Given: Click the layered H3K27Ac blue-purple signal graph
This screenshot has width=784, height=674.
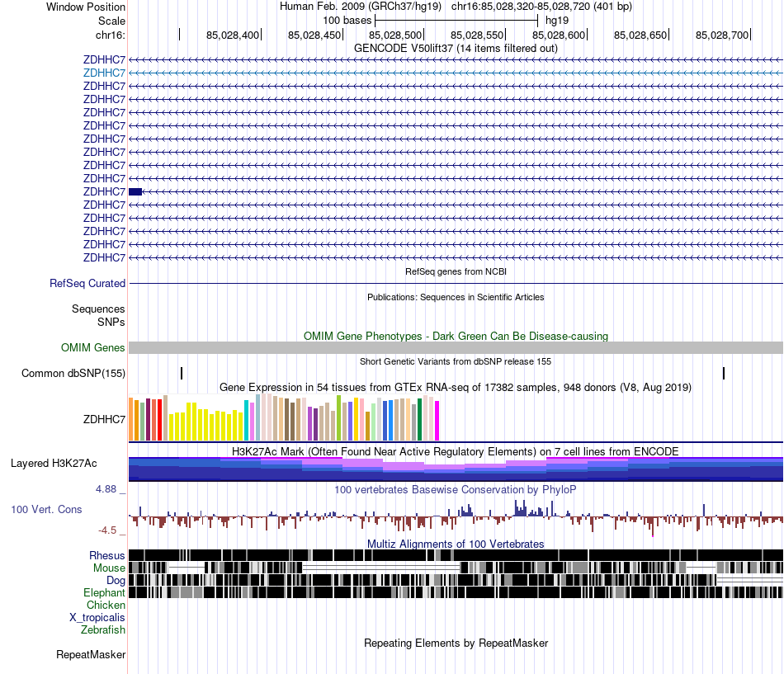Looking at the screenshot, I should (456, 469).
